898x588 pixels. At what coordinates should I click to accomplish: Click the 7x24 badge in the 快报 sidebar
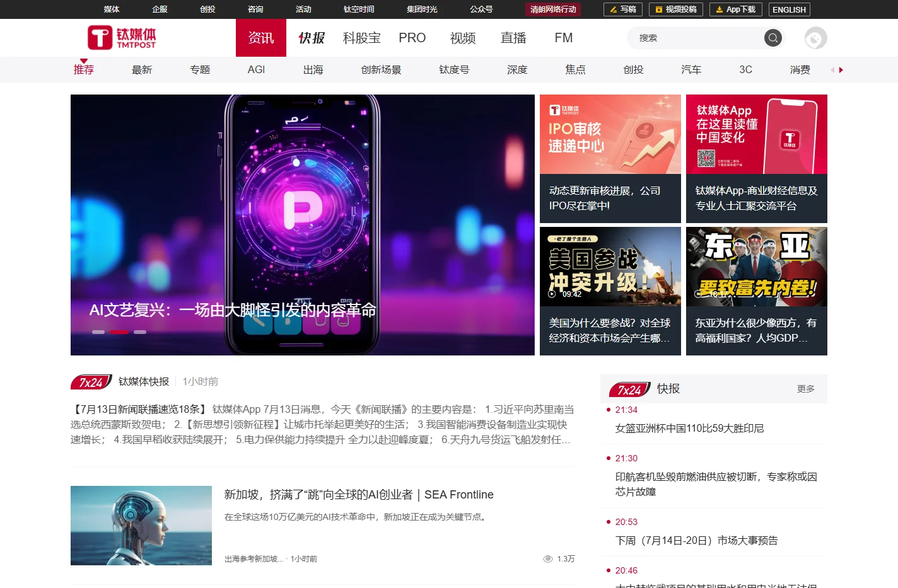pyautogui.click(x=630, y=389)
